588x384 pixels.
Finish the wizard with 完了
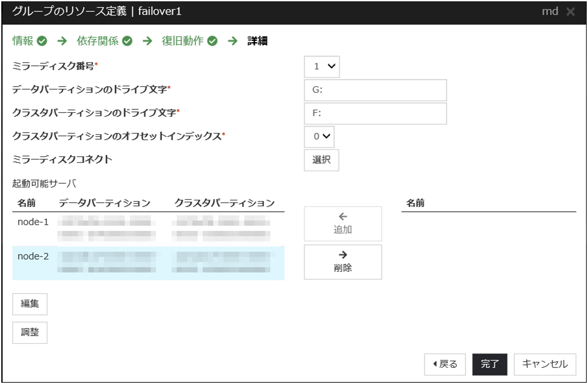click(489, 365)
